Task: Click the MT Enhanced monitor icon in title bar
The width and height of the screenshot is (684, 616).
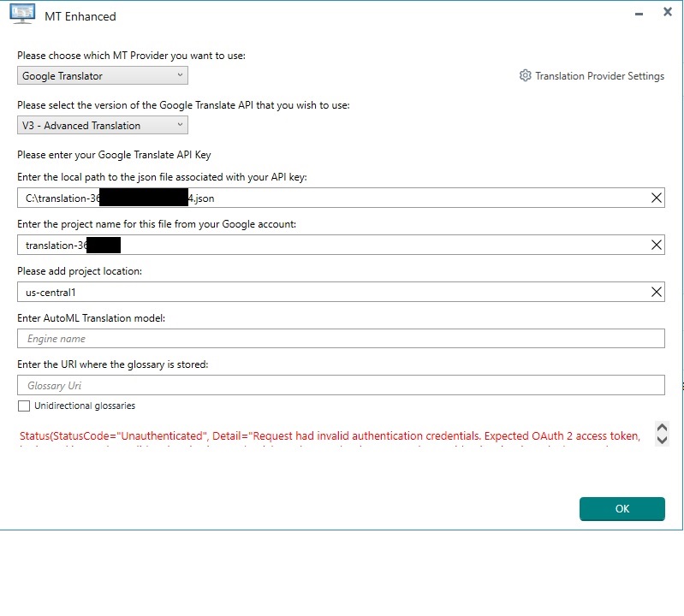Action: click(22, 14)
